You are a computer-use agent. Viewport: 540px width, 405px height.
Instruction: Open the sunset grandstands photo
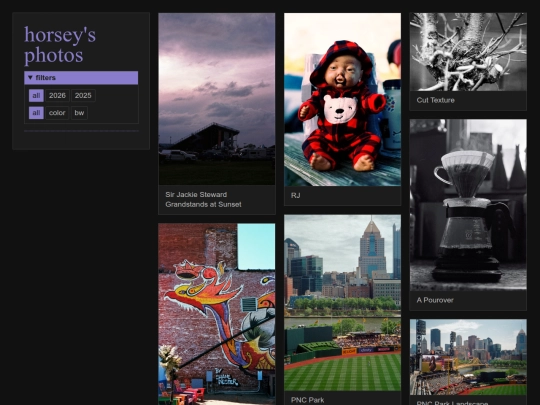217,99
